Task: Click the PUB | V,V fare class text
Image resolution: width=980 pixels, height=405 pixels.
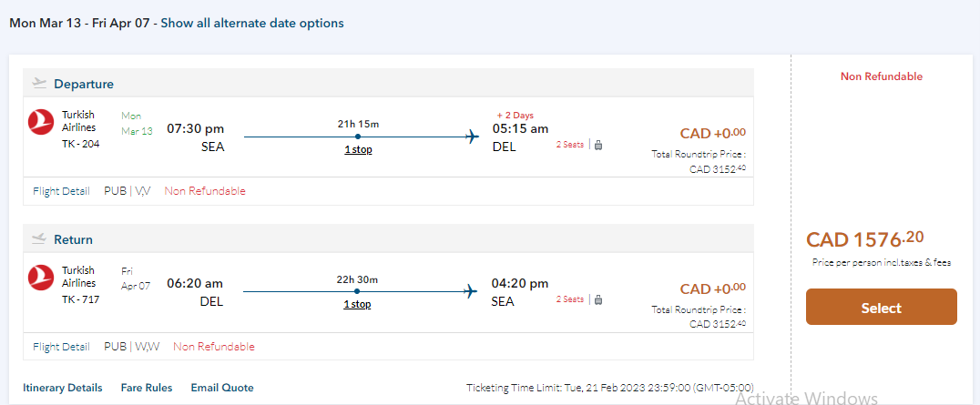Action: pos(128,191)
